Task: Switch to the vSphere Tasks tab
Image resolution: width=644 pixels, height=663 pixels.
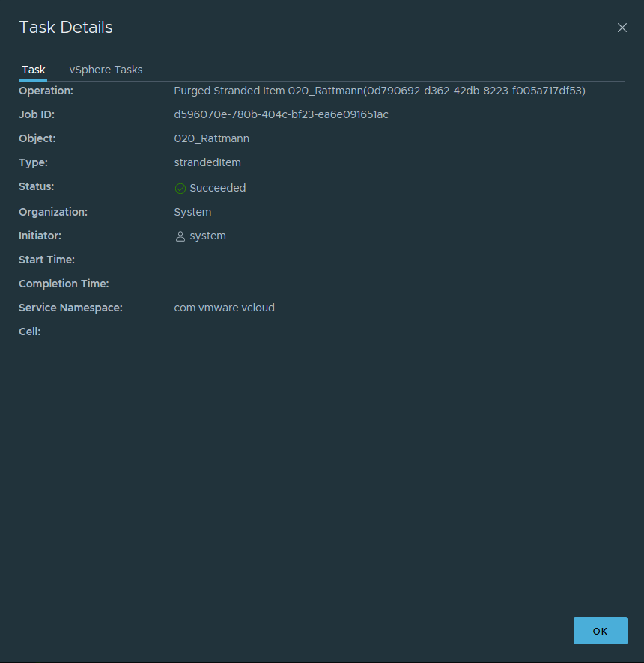Action: point(106,70)
